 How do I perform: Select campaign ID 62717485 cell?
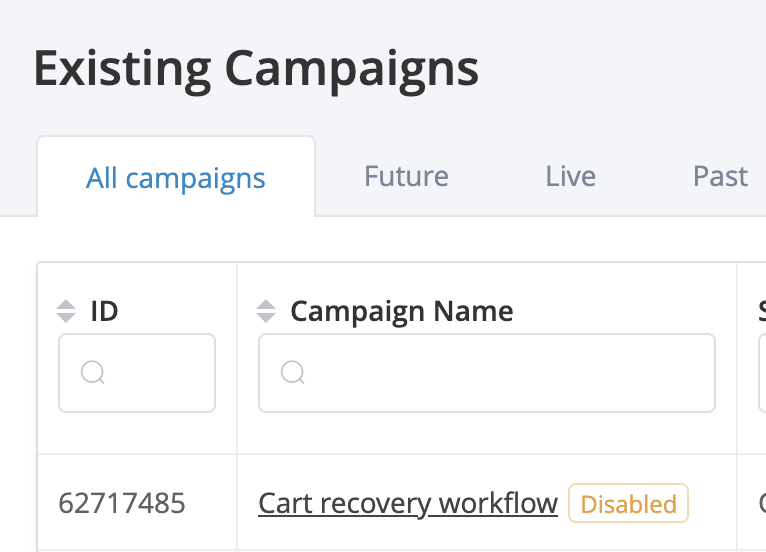click(122, 503)
